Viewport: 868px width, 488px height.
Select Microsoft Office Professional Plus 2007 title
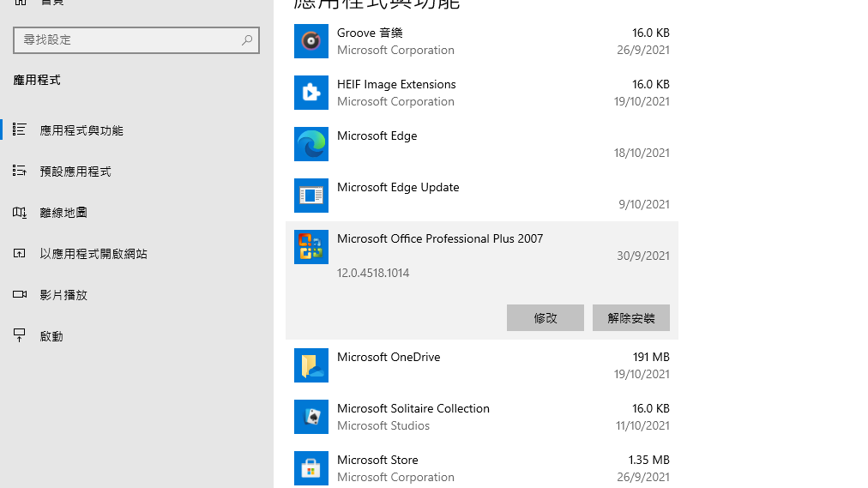(x=440, y=238)
